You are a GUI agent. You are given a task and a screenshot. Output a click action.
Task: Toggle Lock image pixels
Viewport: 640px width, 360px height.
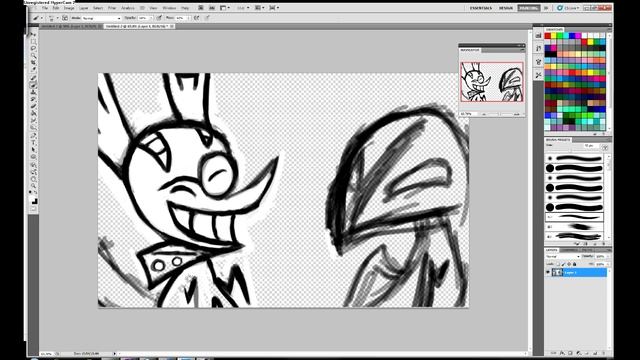[564, 264]
